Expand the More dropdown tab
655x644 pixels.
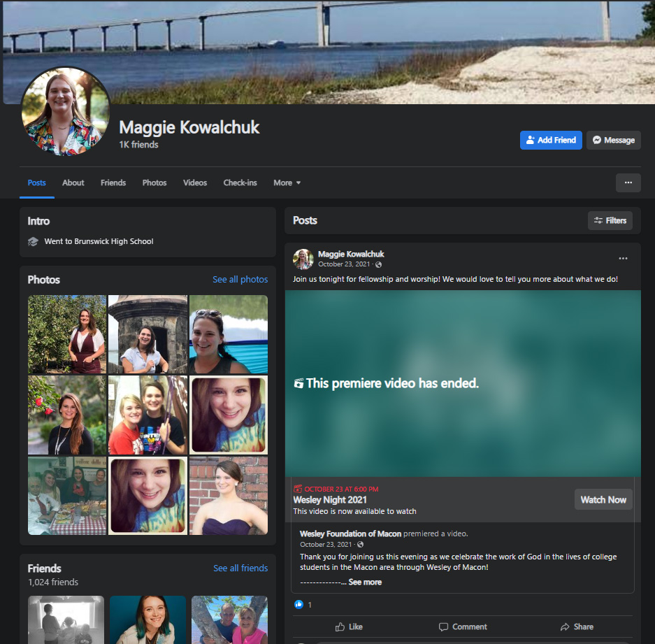point(287,183)
